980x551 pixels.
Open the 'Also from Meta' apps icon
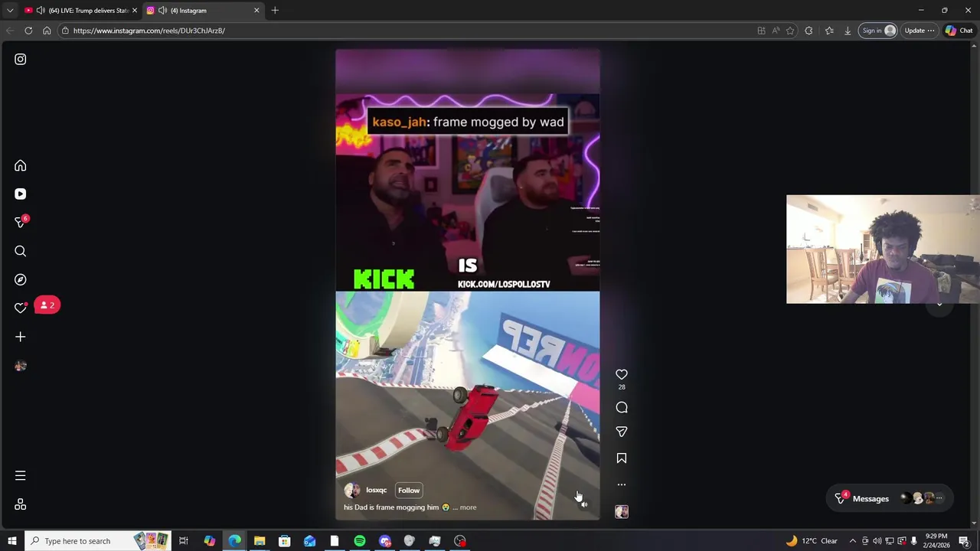21,504
